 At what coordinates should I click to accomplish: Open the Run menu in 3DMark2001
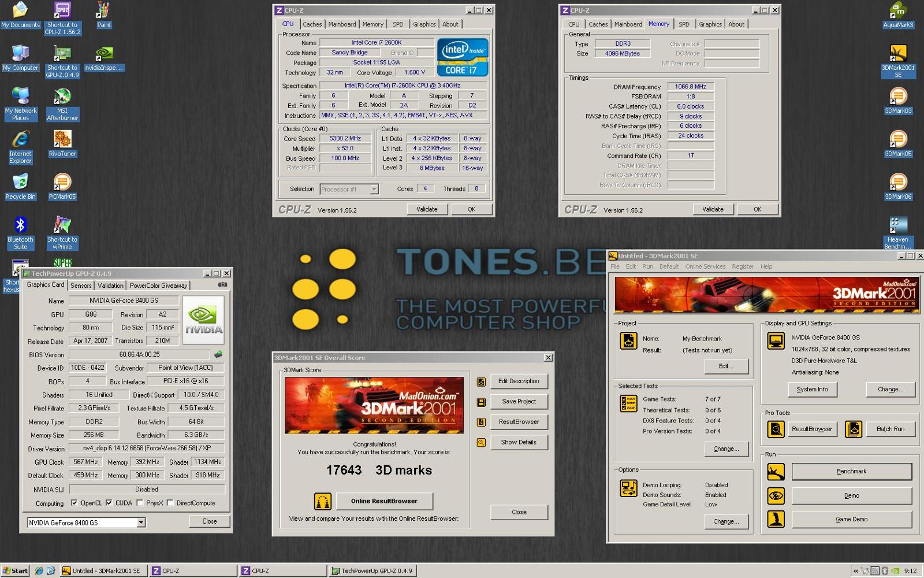647,266
